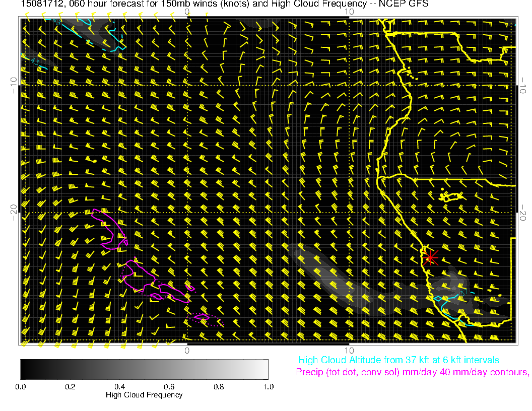The width and height of the screenshot is (532, 411).
Task: Click the High Cloud Frequency caption
Action: coord(144,395)
